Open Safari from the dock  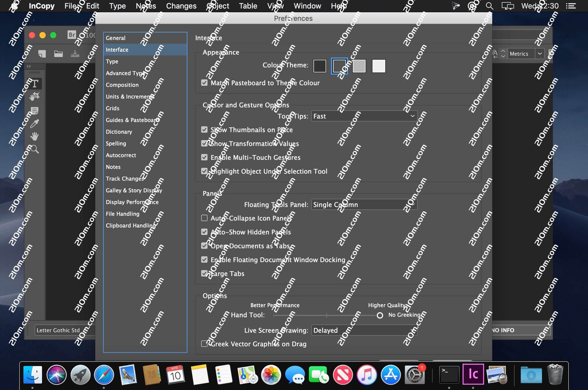[104, 375]
